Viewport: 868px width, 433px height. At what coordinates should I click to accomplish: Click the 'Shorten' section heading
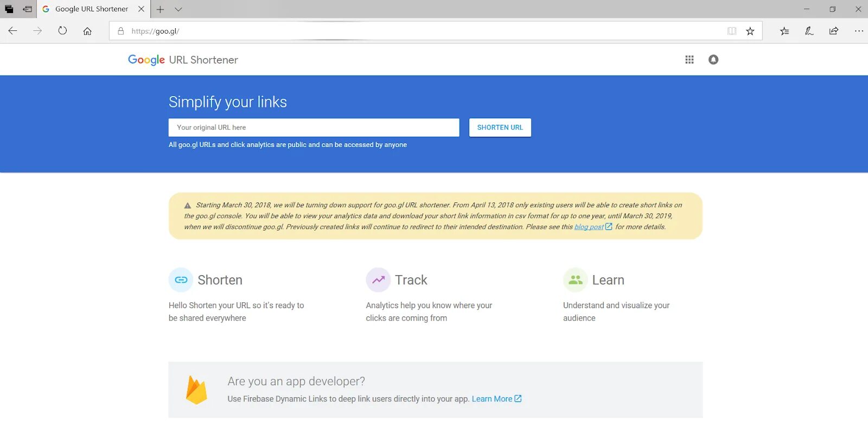(220, 280)
